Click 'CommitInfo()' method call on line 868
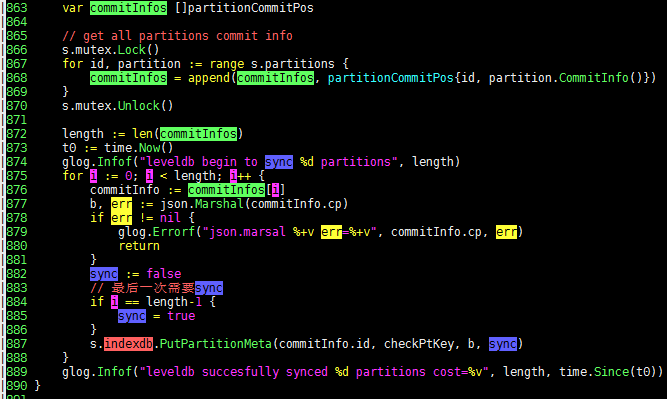667x399 pixels. point(601,78)
